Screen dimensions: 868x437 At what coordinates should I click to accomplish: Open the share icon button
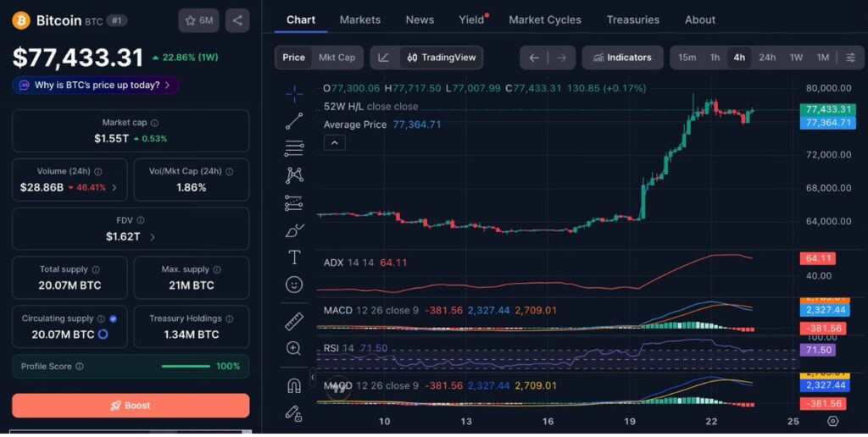pos(237,20)
